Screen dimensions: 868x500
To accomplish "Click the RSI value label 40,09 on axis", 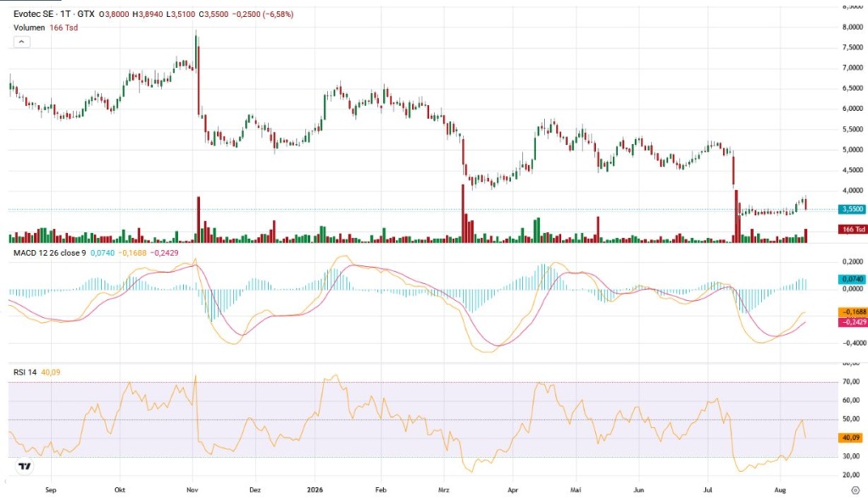I will [851, 437].
